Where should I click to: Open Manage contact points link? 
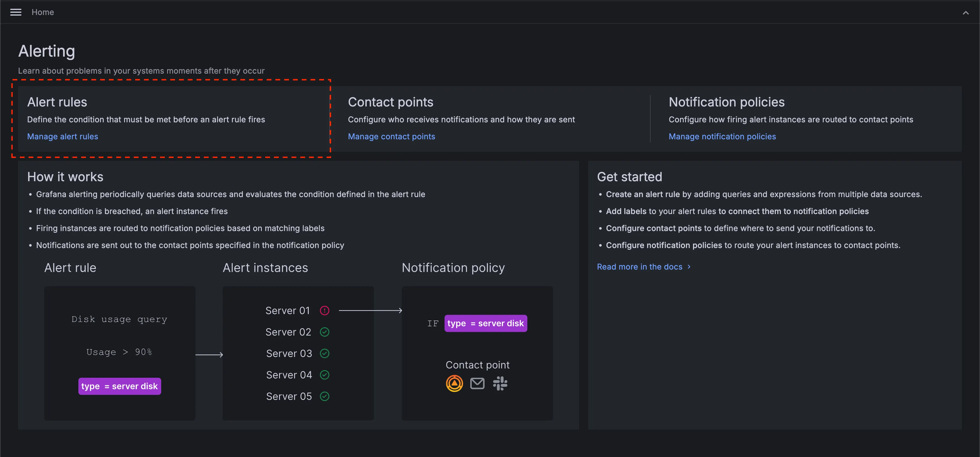(391, 136)
